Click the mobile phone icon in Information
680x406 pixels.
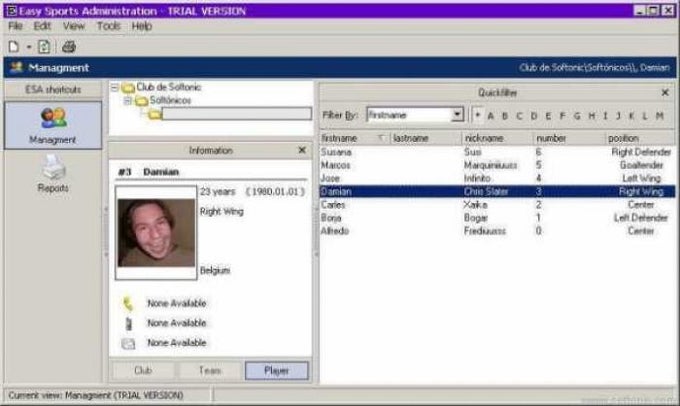click(128, 323)
